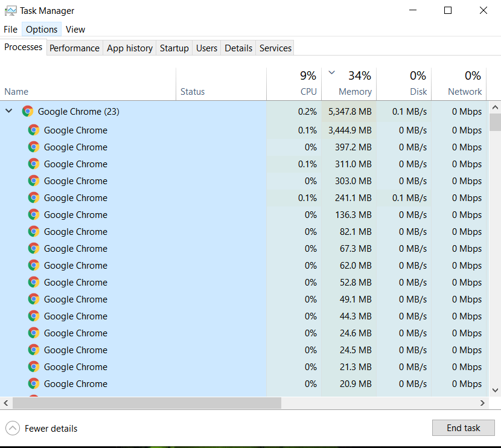Click the vertical scrollbar down arrow
The image size is (501, 448).
click(x=495, y=390)
